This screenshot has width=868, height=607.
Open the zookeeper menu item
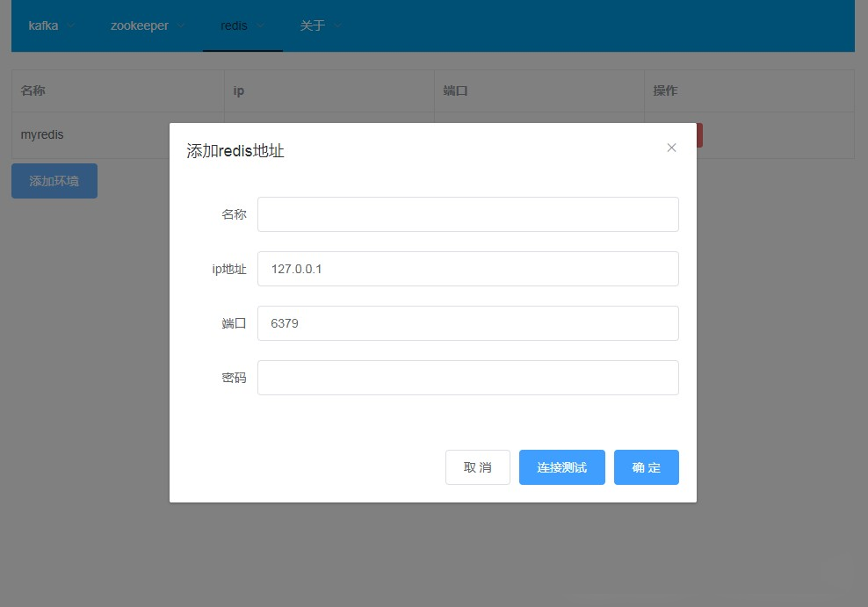click(139, 25)
